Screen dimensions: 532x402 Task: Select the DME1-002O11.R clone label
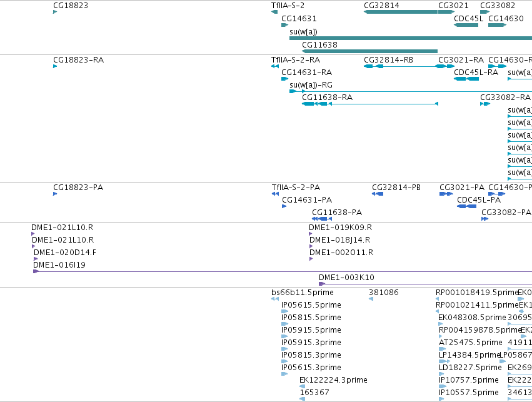[x=341, y=253]
